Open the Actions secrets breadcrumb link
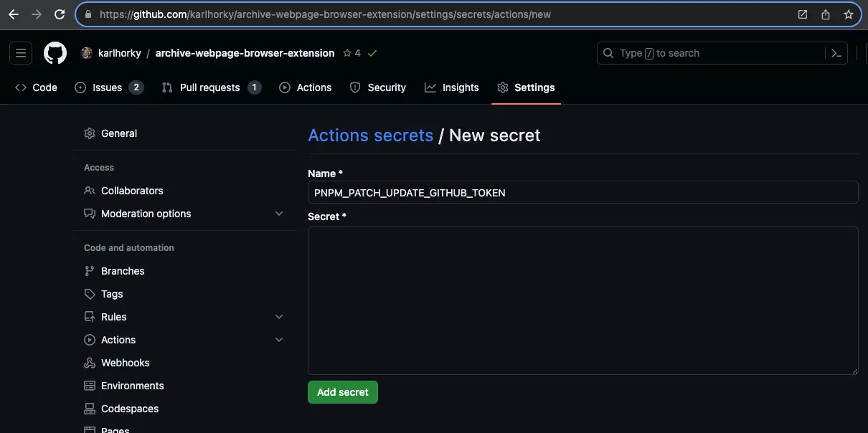This screenshot has width=868, height=433. [371, 135]
